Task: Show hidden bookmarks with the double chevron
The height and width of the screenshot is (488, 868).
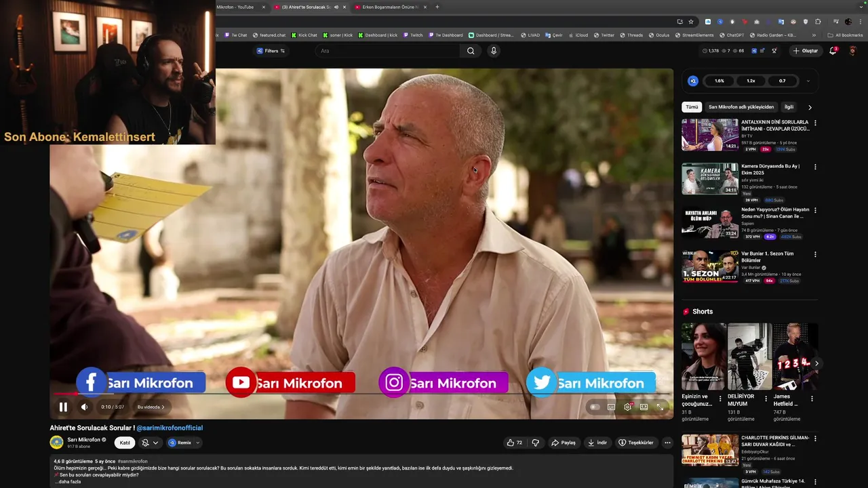Action: [x=814, y=35]
